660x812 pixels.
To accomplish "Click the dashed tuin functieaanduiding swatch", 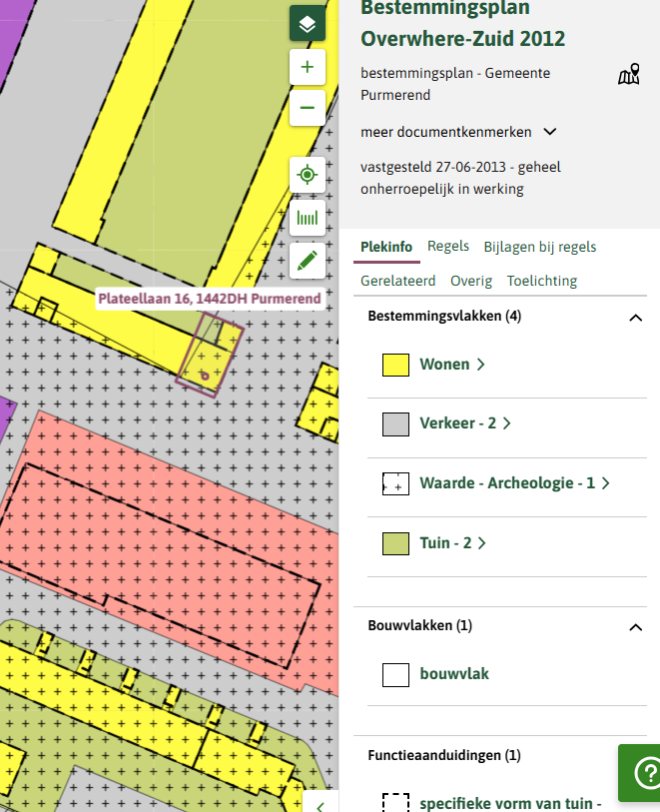I will 396,803.
